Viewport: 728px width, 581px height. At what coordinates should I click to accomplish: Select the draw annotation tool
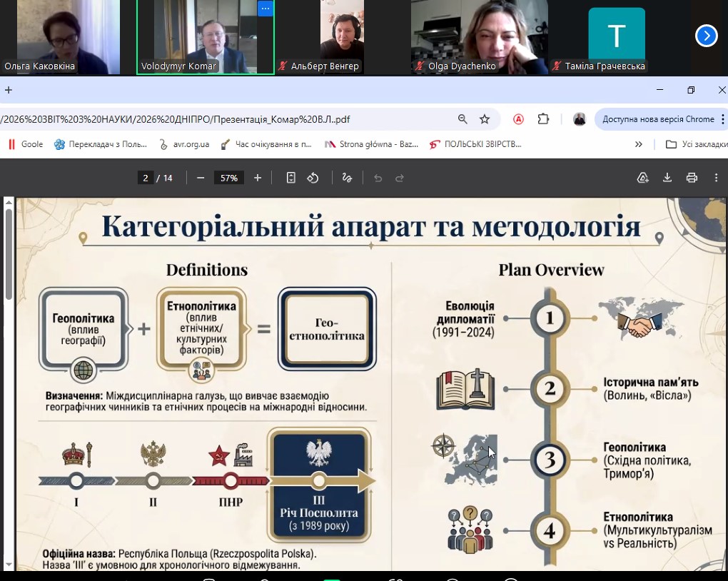coord(347,178)
